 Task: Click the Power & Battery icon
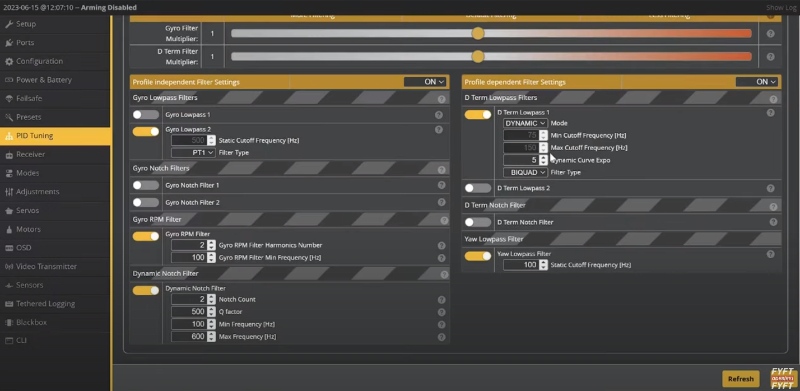click(x=9, y=80)
